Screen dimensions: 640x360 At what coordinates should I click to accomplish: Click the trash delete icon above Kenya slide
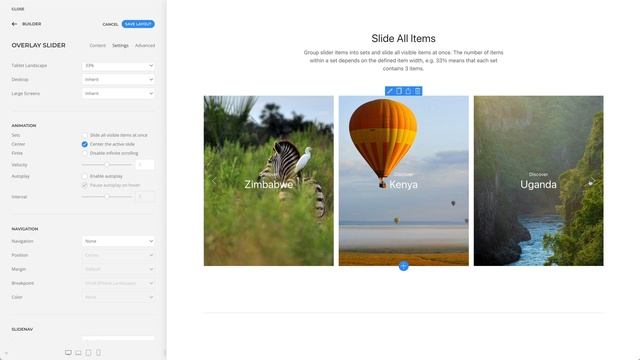418,91
